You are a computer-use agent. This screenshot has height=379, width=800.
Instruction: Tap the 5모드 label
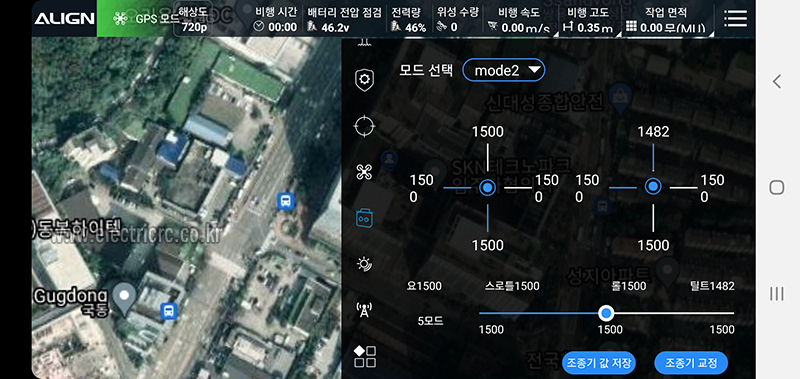(430, 321)
